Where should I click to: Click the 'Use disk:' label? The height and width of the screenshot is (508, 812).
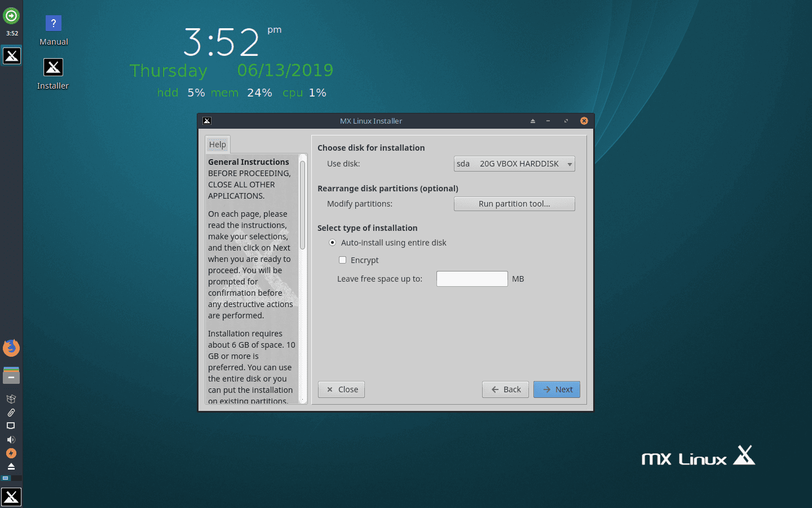(x=343, y=164)
